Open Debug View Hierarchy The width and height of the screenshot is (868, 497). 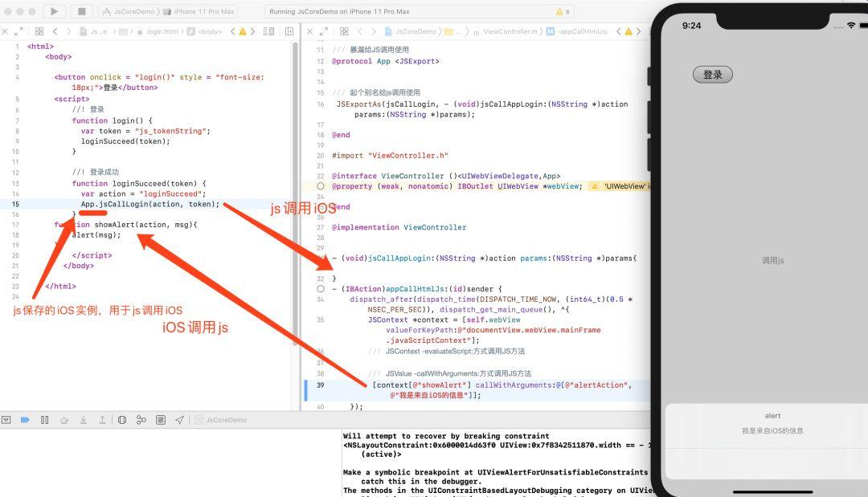coord(122,420)
